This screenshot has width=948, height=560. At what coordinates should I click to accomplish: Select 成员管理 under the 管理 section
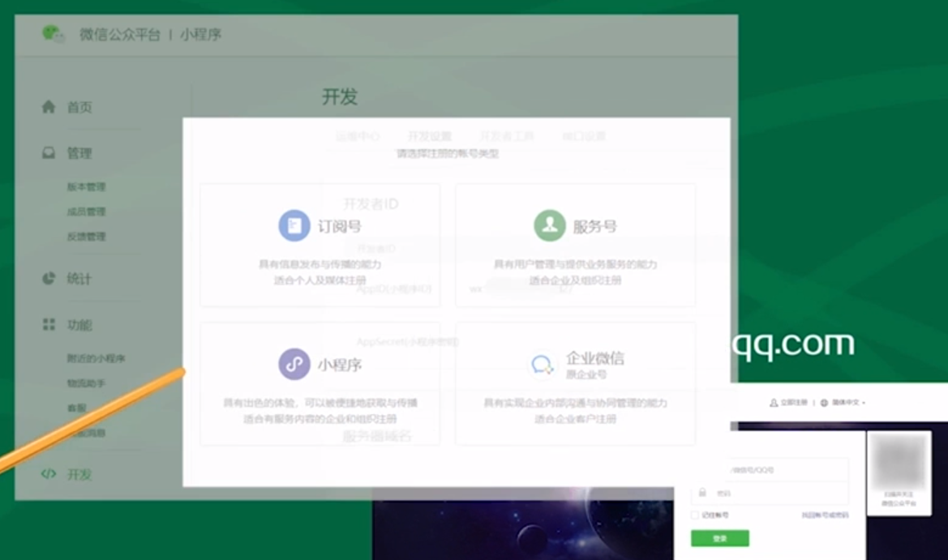(86, 212)
